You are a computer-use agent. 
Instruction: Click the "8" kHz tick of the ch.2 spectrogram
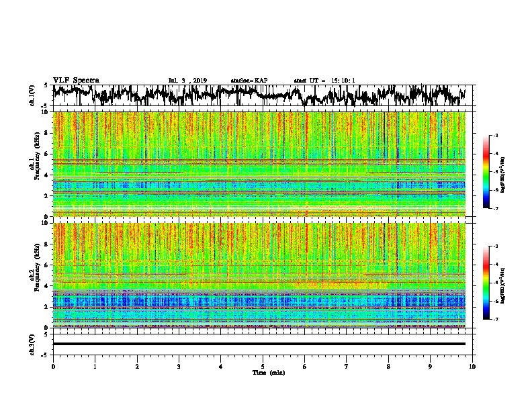click(46, 244)
